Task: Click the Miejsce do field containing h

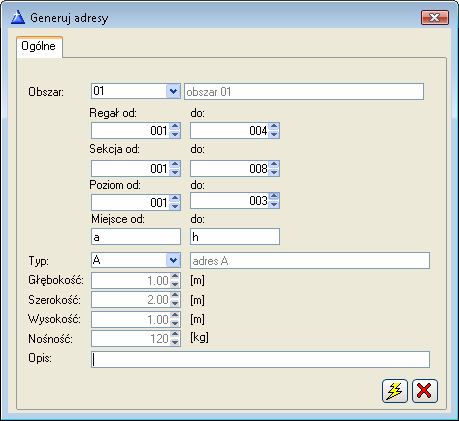Action: [235, 237]
